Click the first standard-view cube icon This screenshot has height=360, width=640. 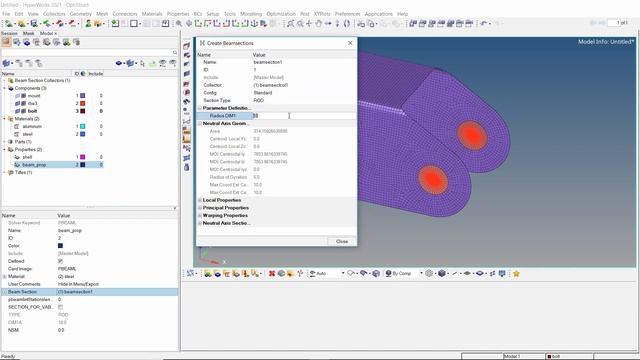[x=413, y=24]
